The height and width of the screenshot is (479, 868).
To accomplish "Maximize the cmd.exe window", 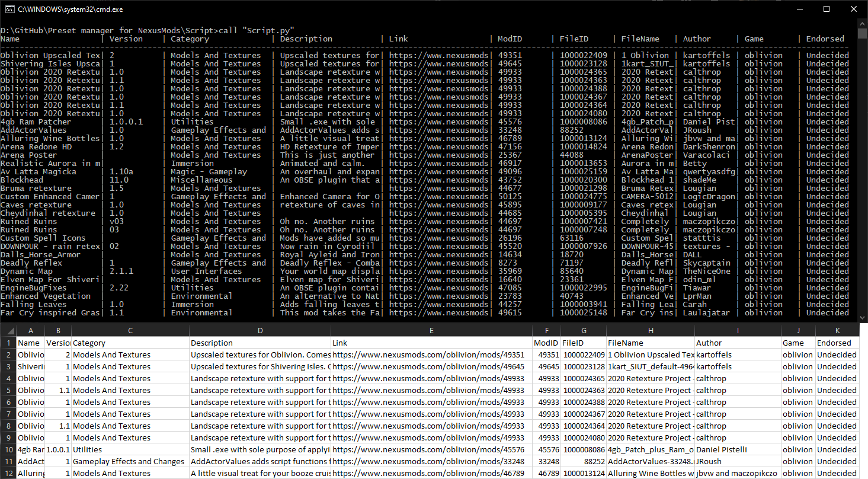I will tap(827, 9).
